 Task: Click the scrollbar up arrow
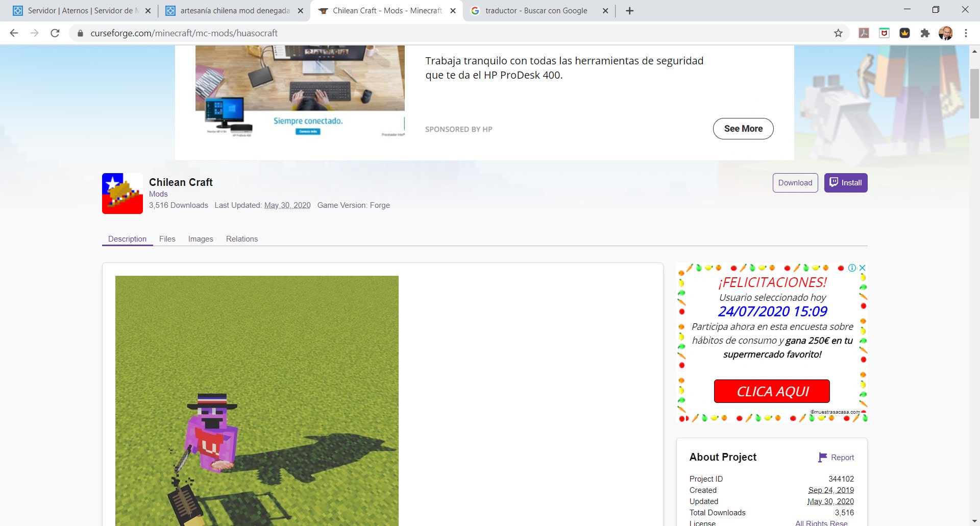tap(974, 51)
